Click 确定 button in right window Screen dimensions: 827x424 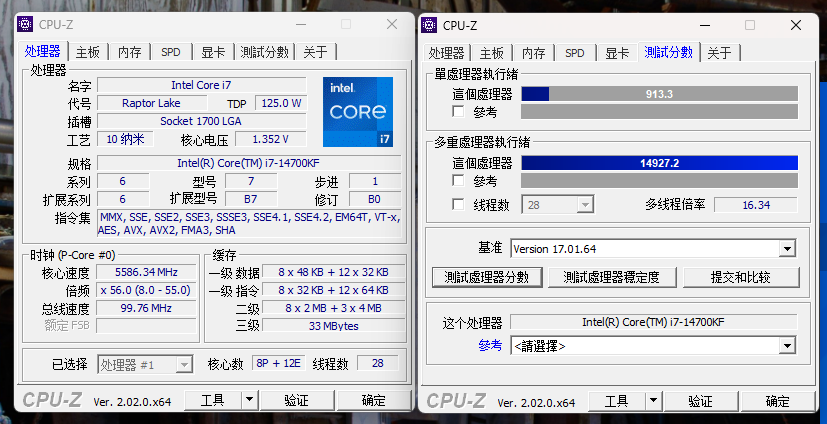778,401
